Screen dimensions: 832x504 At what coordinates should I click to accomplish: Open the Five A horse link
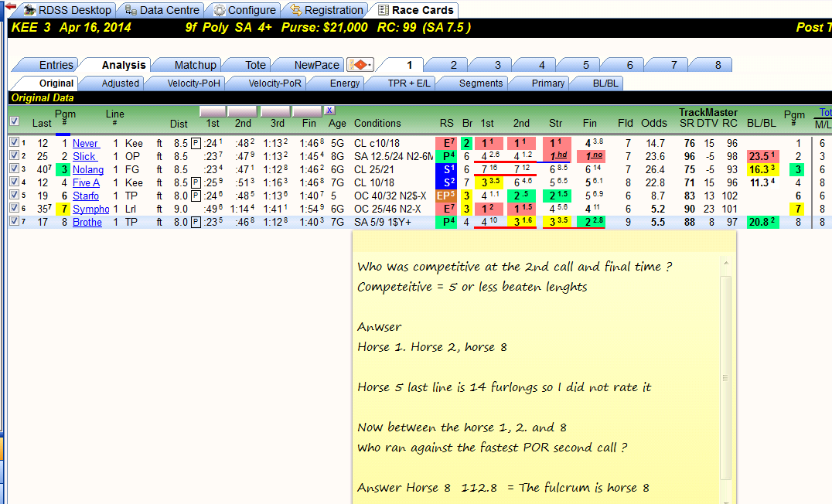86,182
